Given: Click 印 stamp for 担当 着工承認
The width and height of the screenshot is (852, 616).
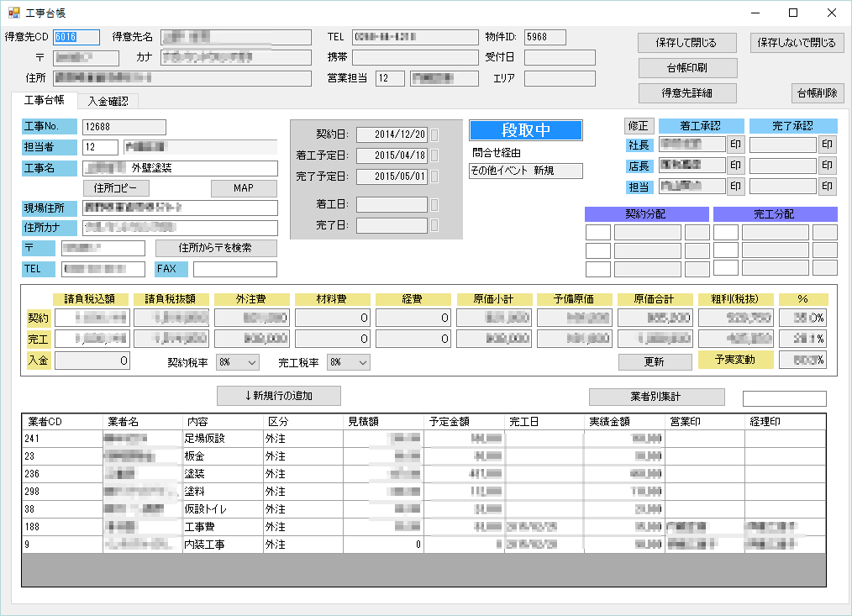Looking at the screenshot, I should [x=735, y=186].
